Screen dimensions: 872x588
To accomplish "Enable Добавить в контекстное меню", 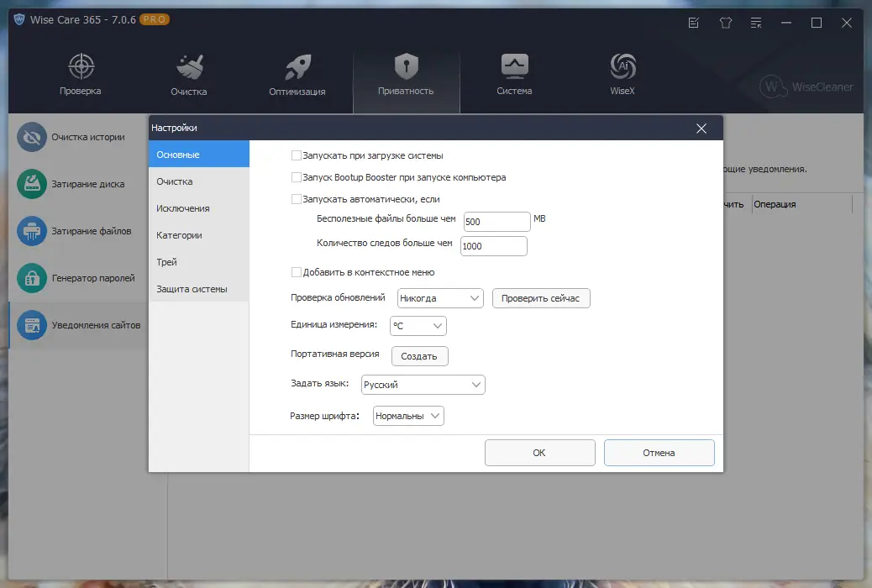I will tap(297, 272).
